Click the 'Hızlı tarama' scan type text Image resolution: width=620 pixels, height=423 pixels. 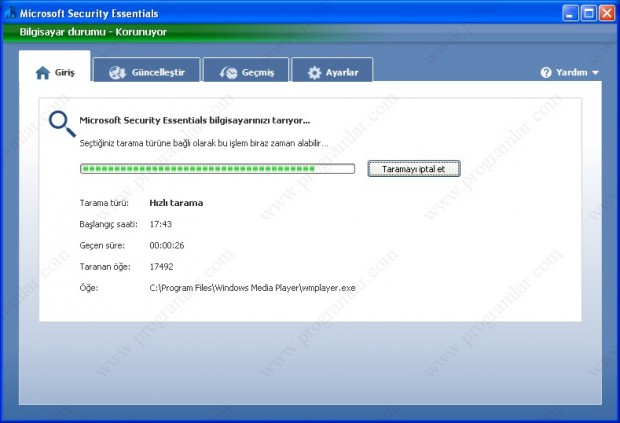[176, 203]
